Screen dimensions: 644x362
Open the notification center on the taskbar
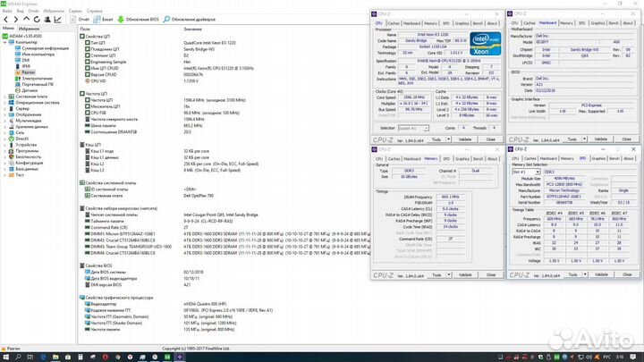(633, 357)
